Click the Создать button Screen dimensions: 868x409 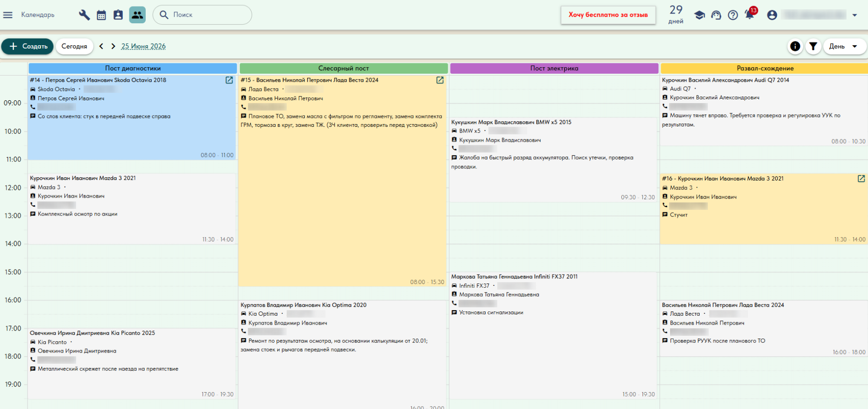pyautogui.click(x=28, y=46)
